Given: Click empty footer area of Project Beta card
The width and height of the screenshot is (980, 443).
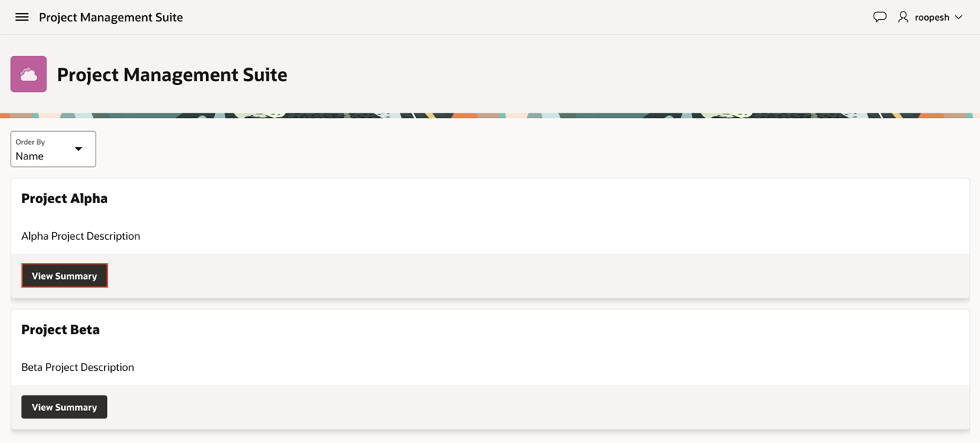Looking at the screenshot, I should [x=536, y=407].
